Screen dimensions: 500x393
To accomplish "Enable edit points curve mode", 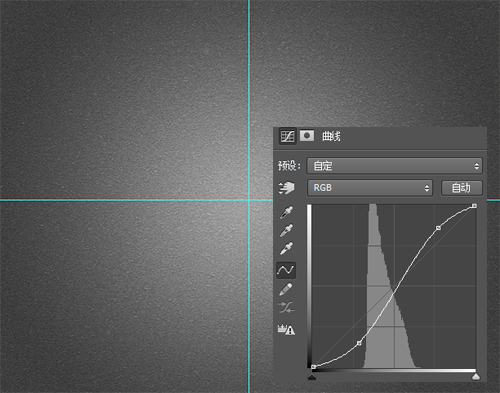I will click(x=286, y=270).
